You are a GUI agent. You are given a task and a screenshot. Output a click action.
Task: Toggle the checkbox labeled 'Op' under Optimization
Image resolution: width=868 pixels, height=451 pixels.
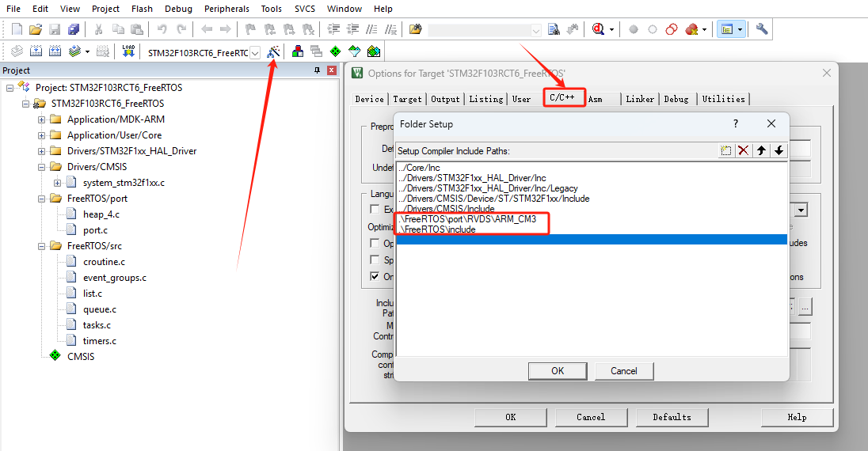(x=375, y=244)
